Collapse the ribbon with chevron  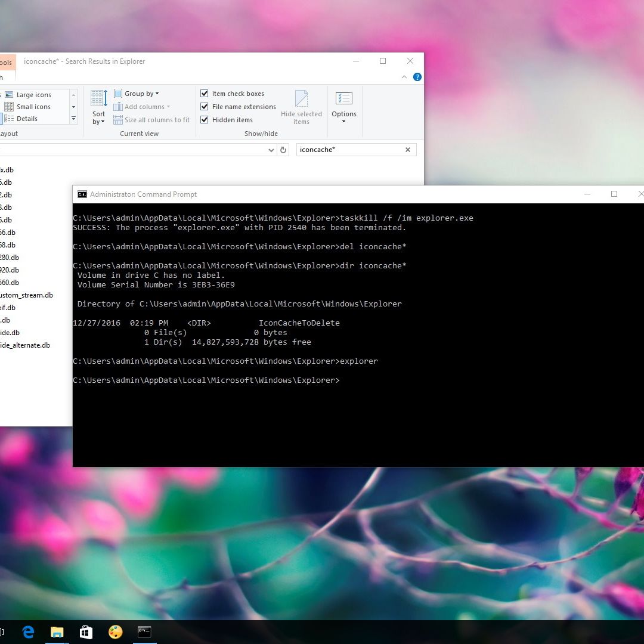pos(405,77)
